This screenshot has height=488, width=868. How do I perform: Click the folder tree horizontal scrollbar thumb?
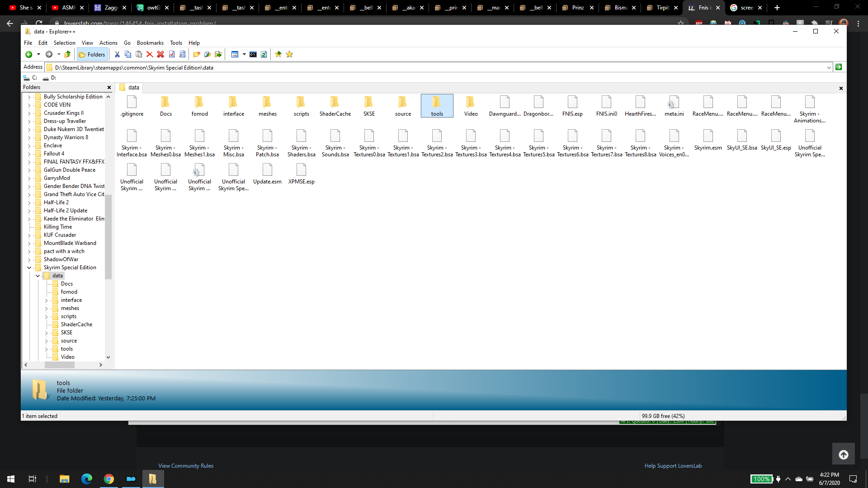coord(60,365)
